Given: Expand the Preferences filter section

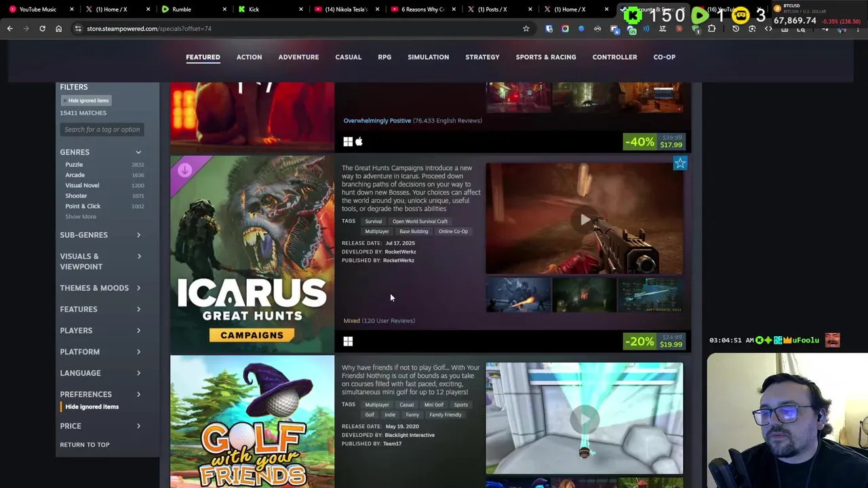Looking at the screenshot, I should pyautogui.click(x=100, y=394).
